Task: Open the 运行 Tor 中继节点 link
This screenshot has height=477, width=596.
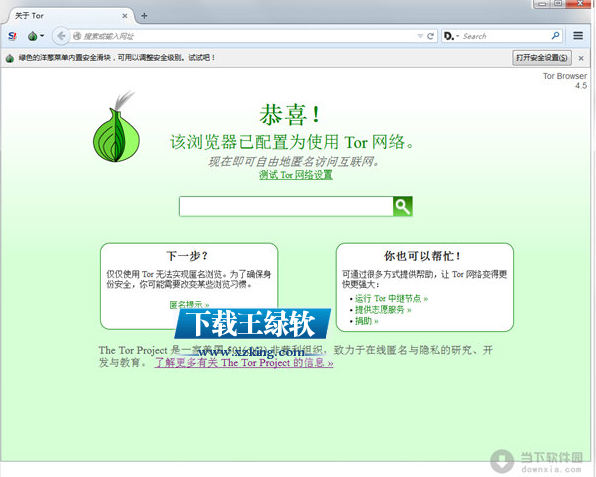Action: (392, 298)
